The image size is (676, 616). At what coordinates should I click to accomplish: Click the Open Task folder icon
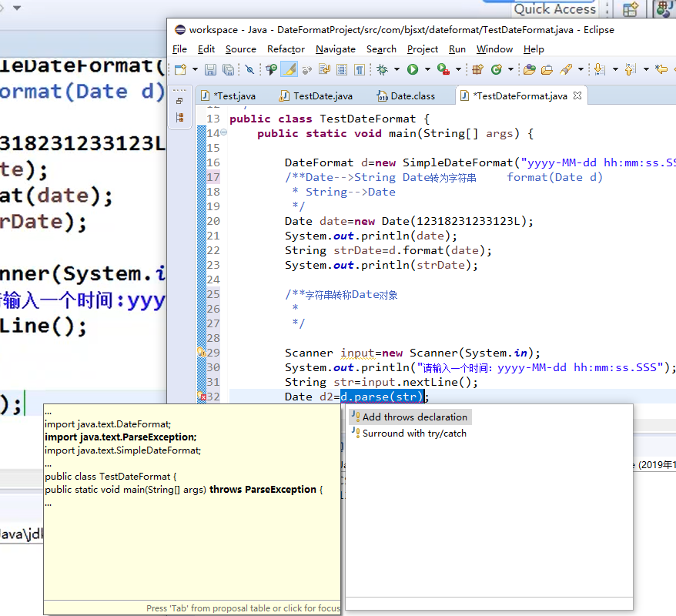click(547, 69)
